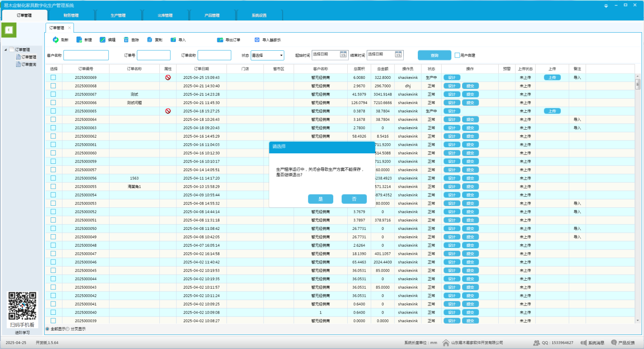644x349 pixels.
Task: Switch to the 出库管理 tab
Action: click(x=165, y=15)
